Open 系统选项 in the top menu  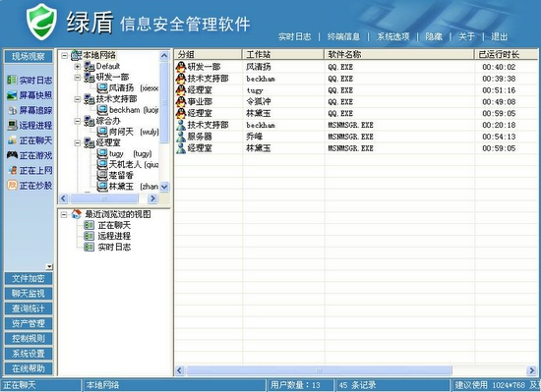[x=393, y=36]
